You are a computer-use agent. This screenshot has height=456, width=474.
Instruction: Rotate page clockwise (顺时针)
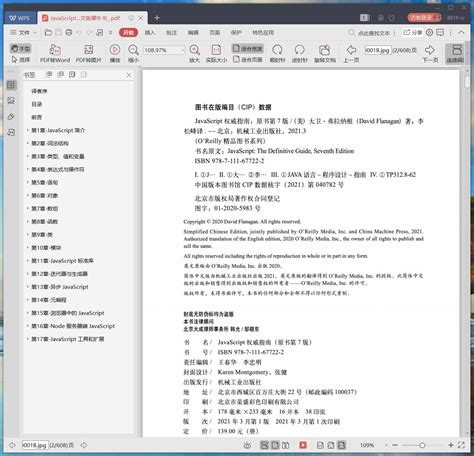(277, 53)
